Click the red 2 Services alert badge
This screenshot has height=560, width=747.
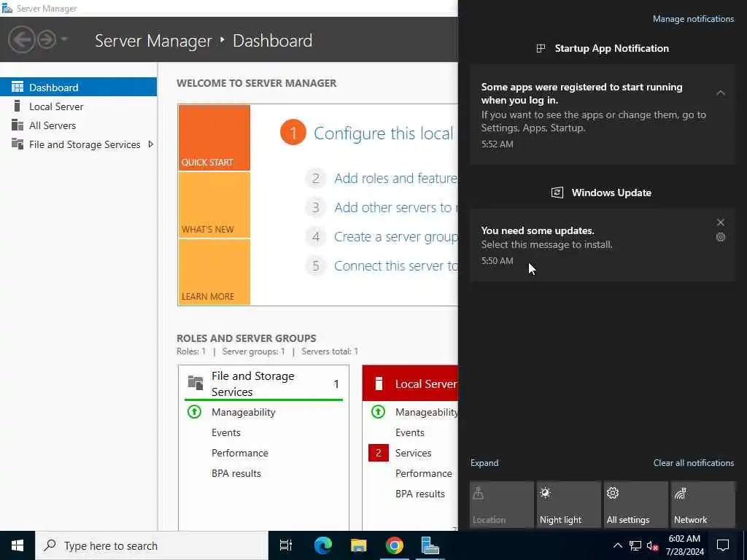379,453
